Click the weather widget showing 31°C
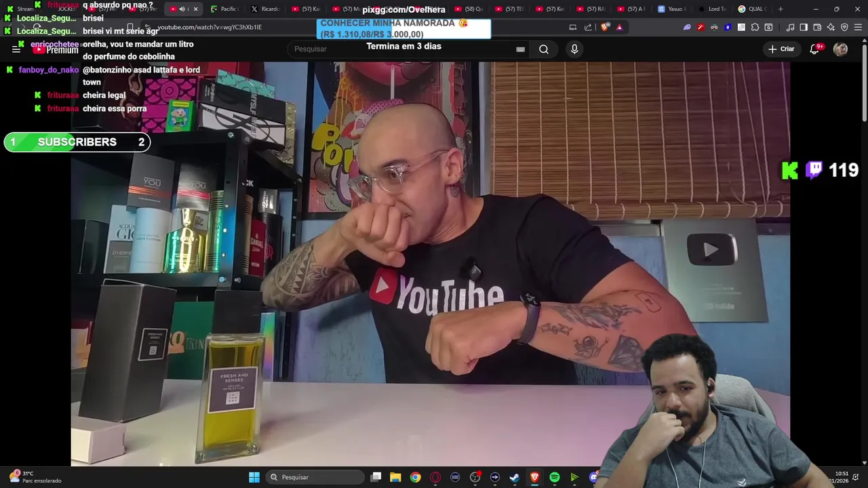 [35, 477]
